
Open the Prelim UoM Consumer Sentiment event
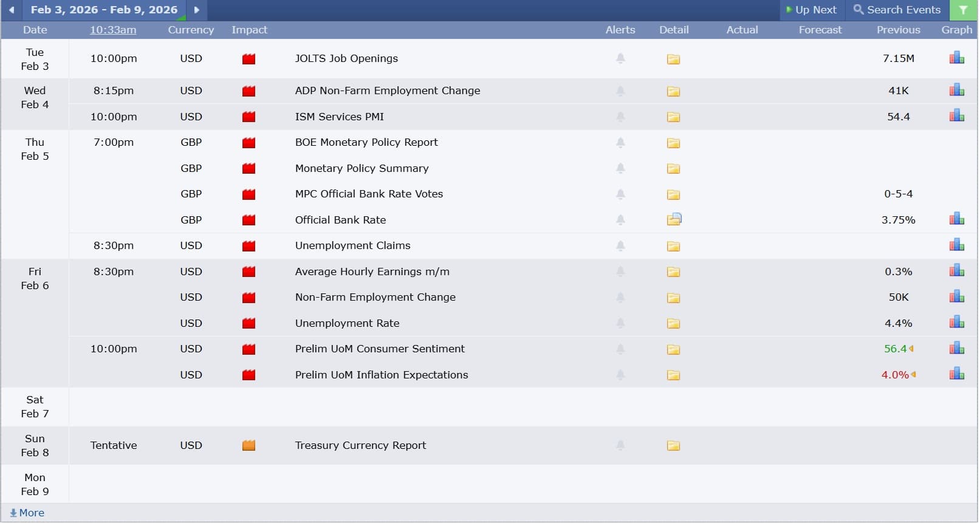pos(380,349)
